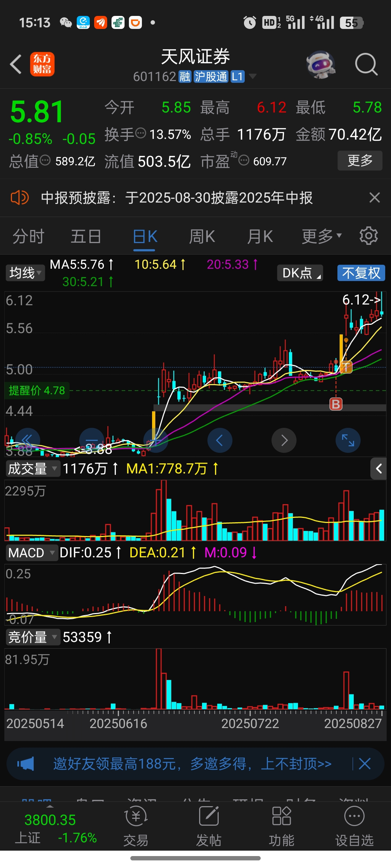Viewport: 391px width, 868px height.
Task: Expand chart to fullscreen icon
Action: (348, 440)
